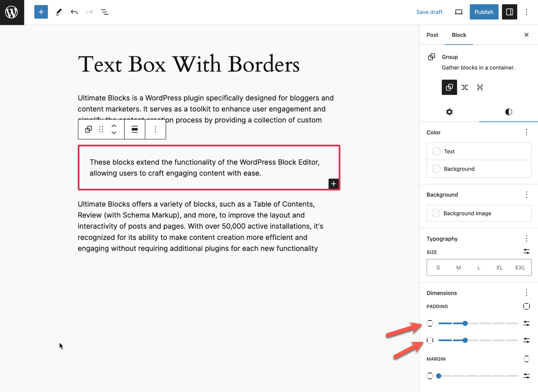Open the Color section options menu
This screenshot has width=538, height=392.
[x=526, y=132]
